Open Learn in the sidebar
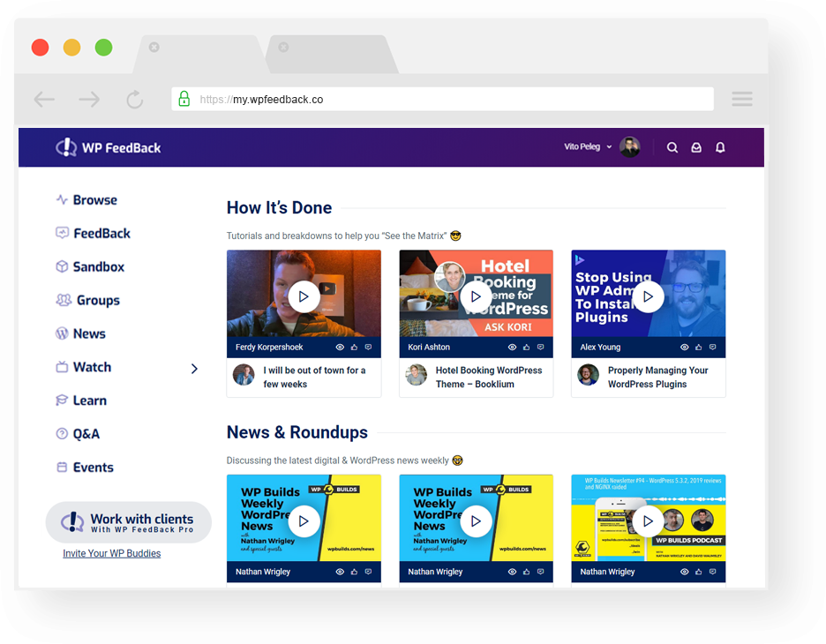Viewport: 826px width, 644px height. (81, 401)
